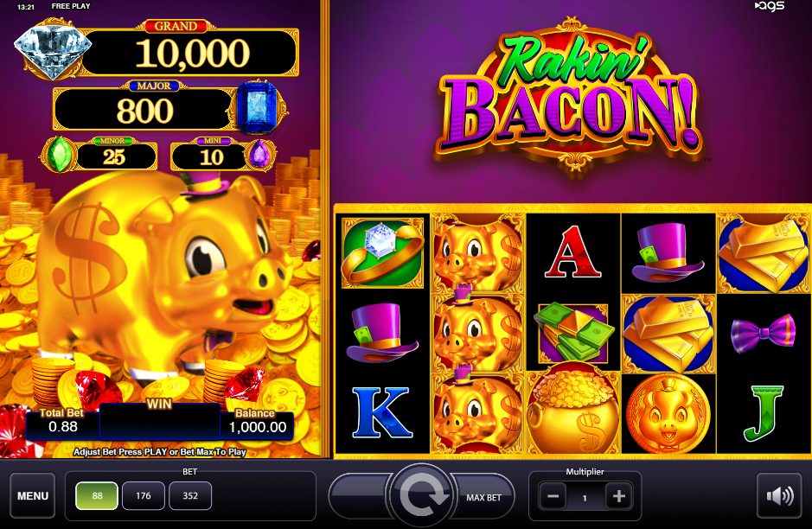
Task: Click the diamond ring symbol
Action: click(x=382, y=252)
